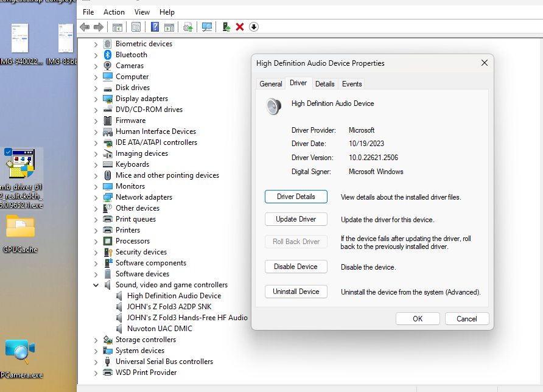Select the Nuvoton UAC DMIC device
Screen dimensions: 543x392
(x=159, y=329)
